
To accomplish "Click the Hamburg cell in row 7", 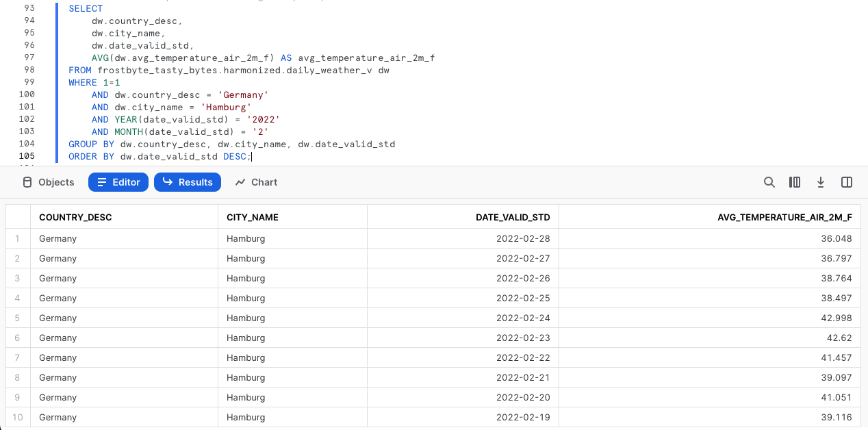I will click(246, 357).
